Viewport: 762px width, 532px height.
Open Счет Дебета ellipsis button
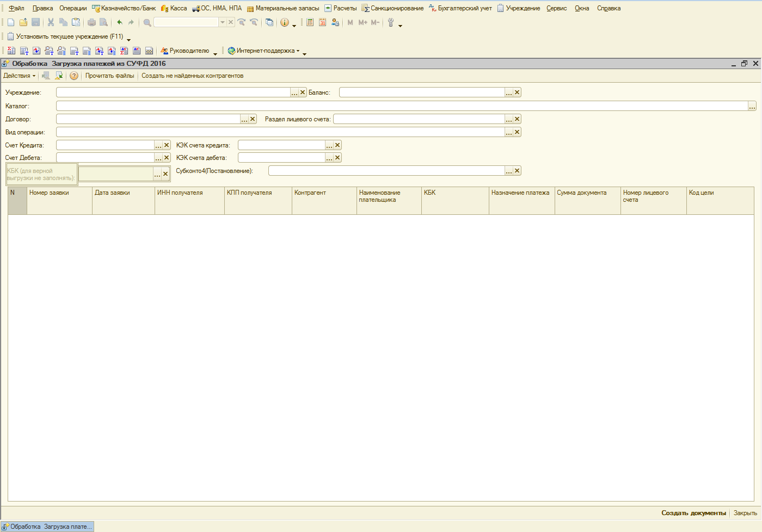pos(158,158)
